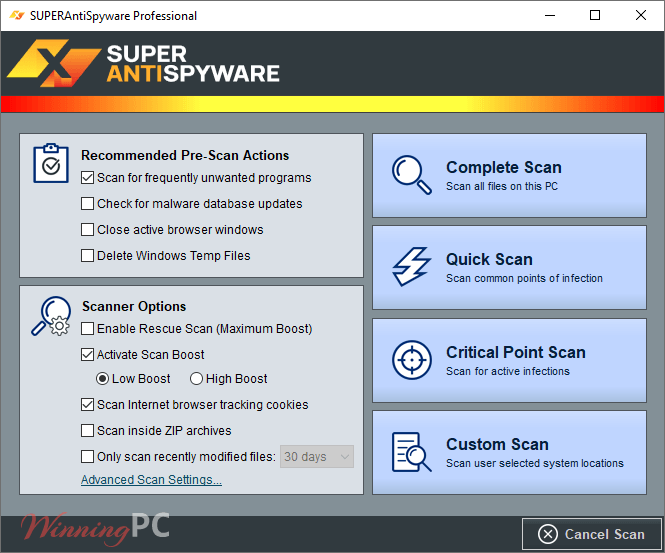Click the Critical Point Scan crosshair icon
This screenshot has height=553, width=665.
click(x=411, y=360)
